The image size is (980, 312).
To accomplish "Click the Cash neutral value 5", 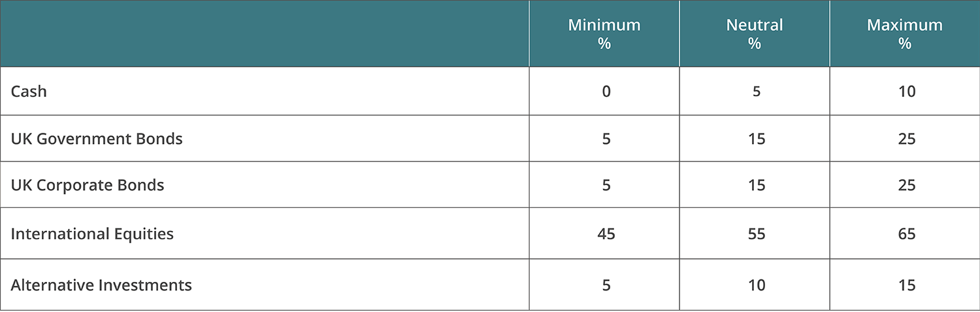I will 757,92.
